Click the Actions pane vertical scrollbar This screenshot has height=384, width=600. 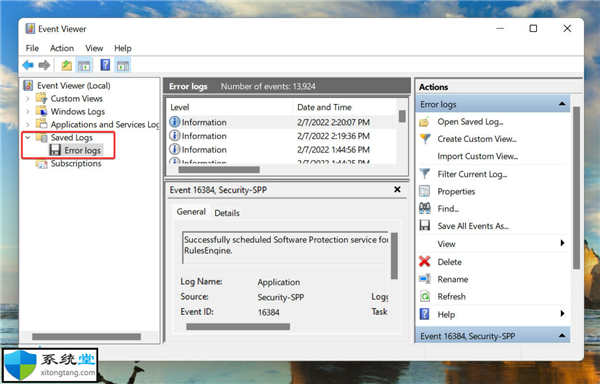point(576,187)
